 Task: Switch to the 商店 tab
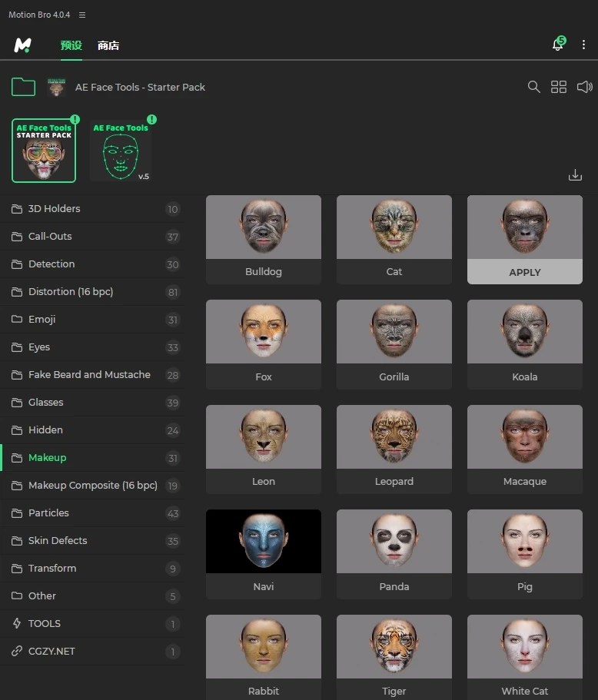(108, 45)
